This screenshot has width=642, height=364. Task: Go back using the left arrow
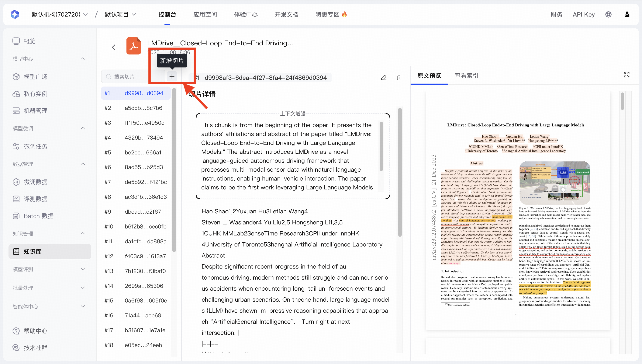[114, 47]
